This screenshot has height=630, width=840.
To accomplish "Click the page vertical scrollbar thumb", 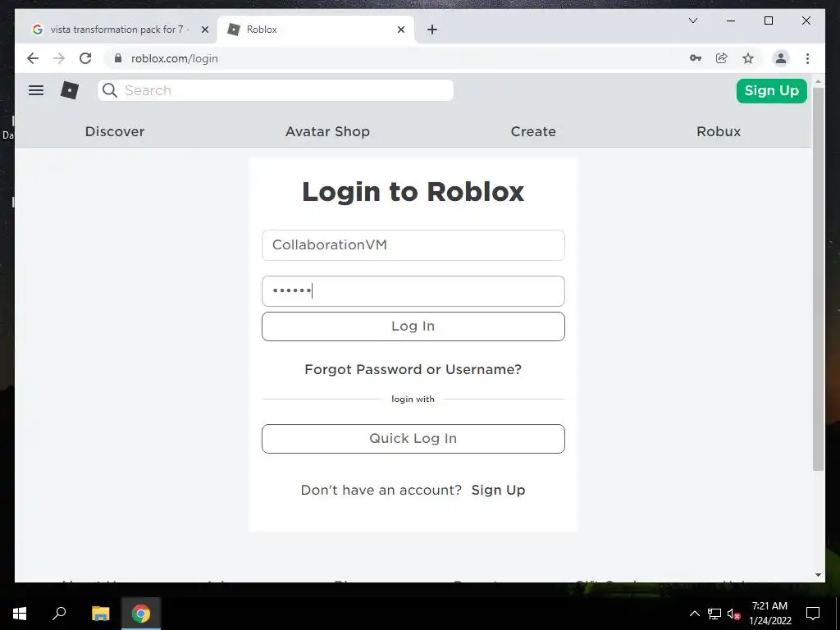I will pyautogui.click(x=818, y=279).
